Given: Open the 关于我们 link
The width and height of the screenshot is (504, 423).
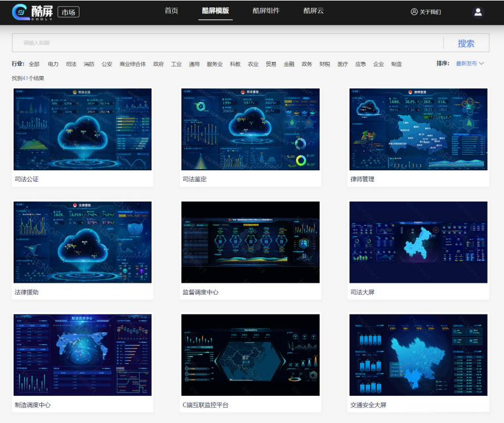Looking at the screenshot, I should (x=430, y=12).
